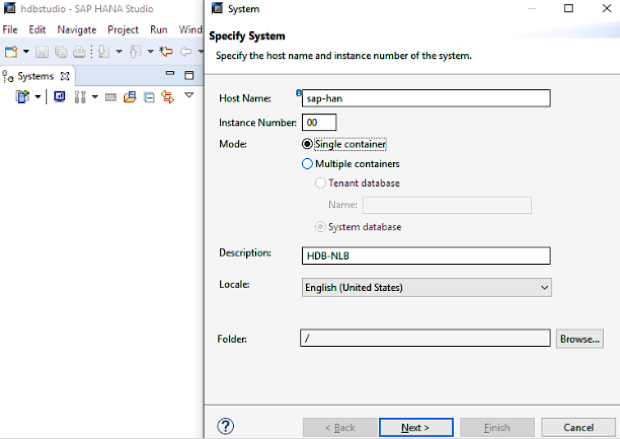This screenshot has height=439, width=620.
Task: Select the Multiple containers radio button
Action: pyautogui.click(x=308, y=164)
